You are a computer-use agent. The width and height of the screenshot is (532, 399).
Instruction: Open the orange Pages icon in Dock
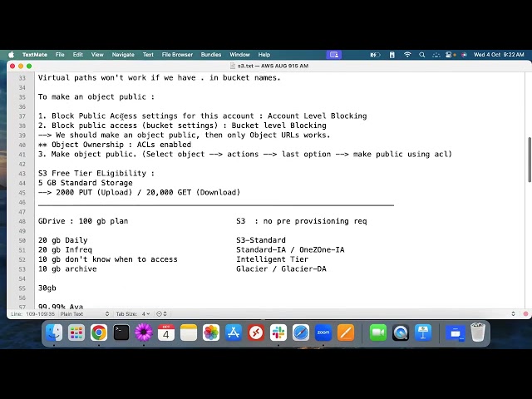click(x=346, y=332)
